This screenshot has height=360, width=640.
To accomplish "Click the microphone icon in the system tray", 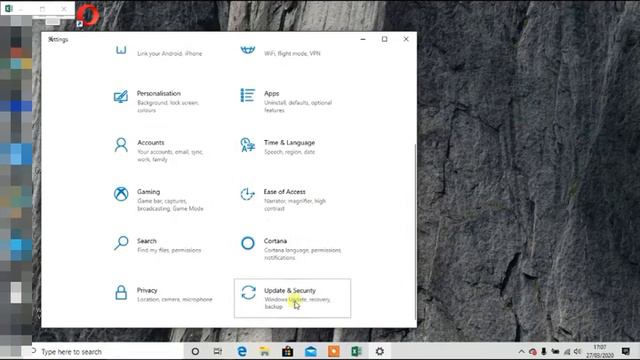I will pyautogui.click(x=544, y=351).
